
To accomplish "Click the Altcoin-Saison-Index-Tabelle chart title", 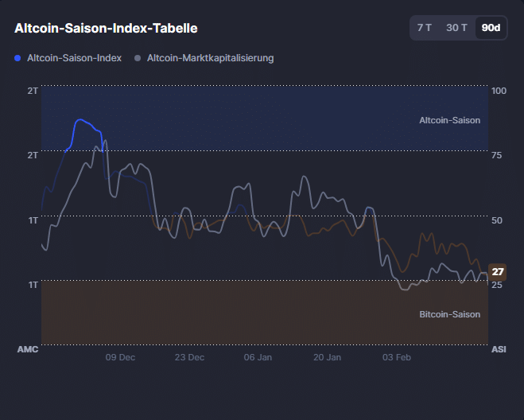I will tap(106, 28).
